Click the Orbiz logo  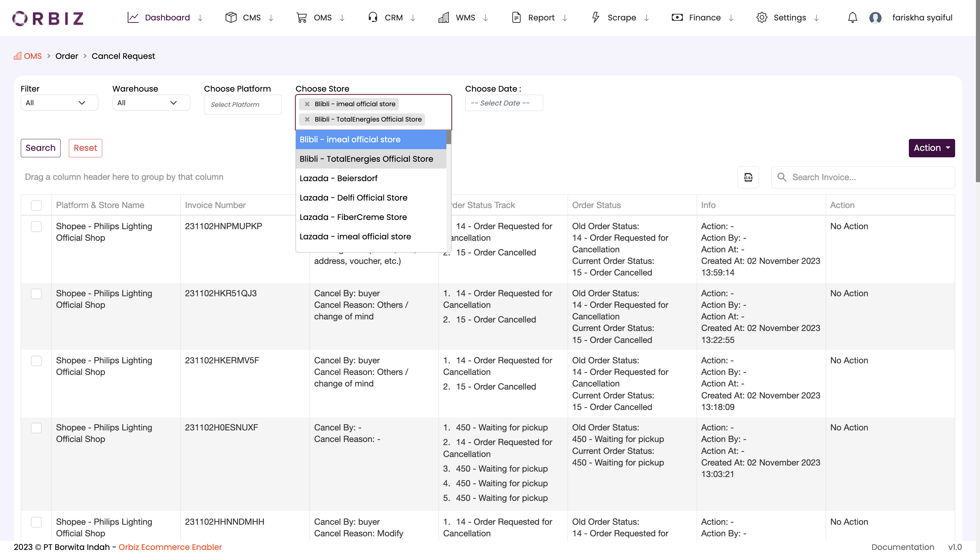[48, 18]
